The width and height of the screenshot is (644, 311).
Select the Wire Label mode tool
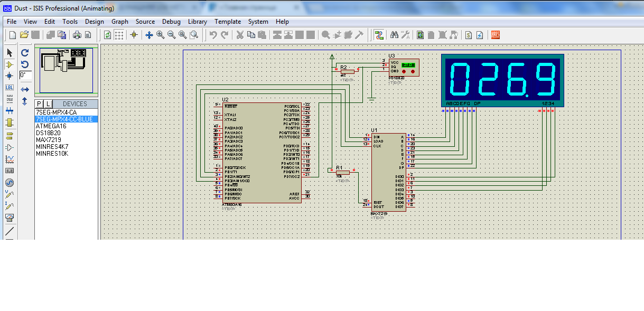[10, 88]
